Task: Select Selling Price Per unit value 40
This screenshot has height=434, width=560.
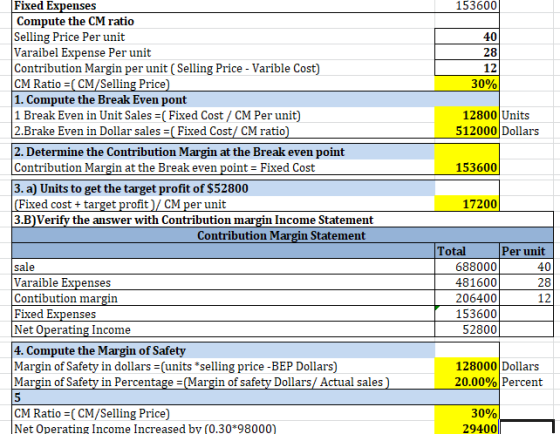Action: [467, 36]
